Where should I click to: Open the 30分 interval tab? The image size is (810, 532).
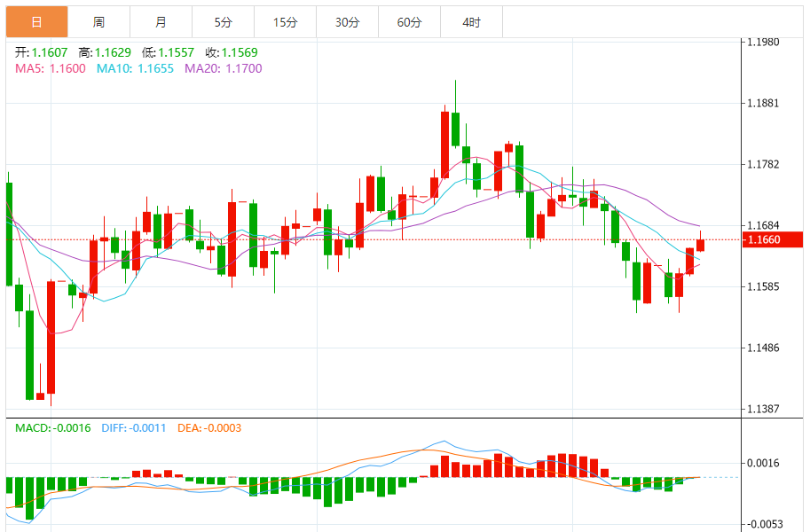pos(347,21)
